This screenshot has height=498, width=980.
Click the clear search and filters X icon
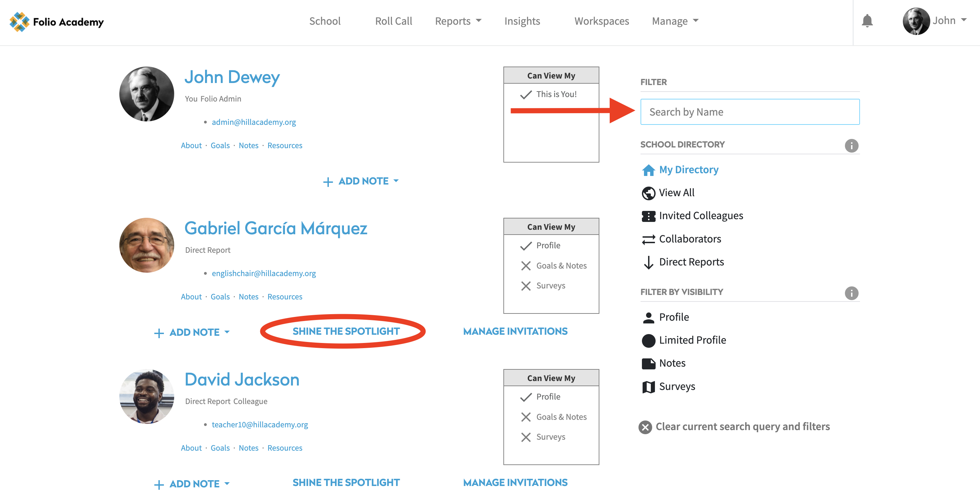[x=645, y=427]
